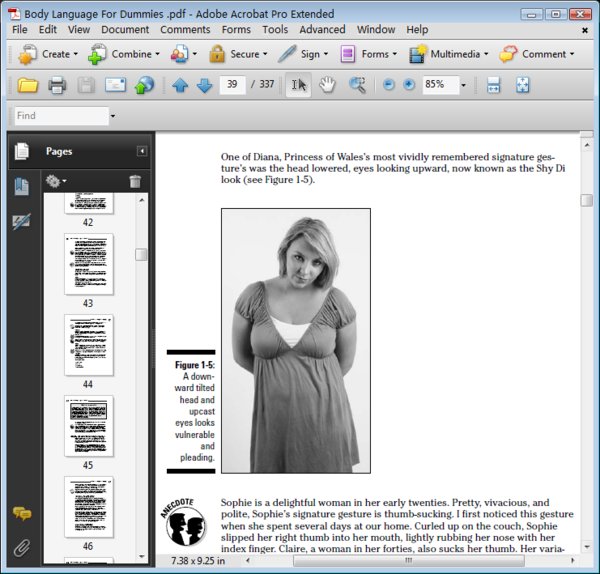This screenshot has width=600, height=574.
Task: Click the Secure button
Action: tap(238, 54)
